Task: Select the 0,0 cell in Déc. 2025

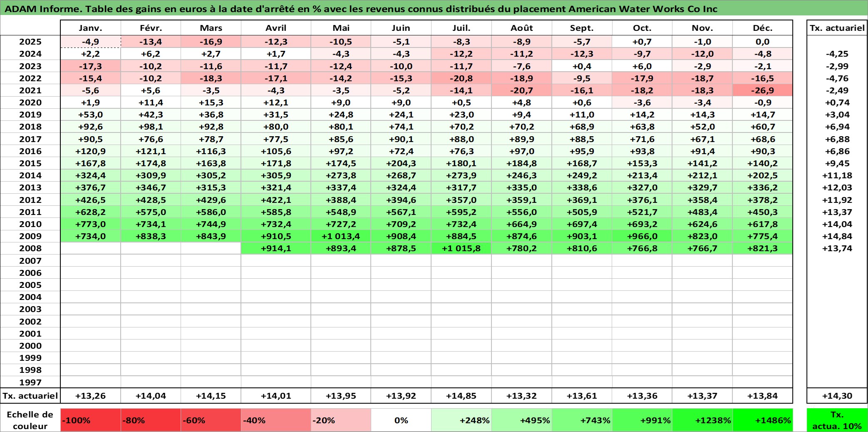Action: point(762,42)
